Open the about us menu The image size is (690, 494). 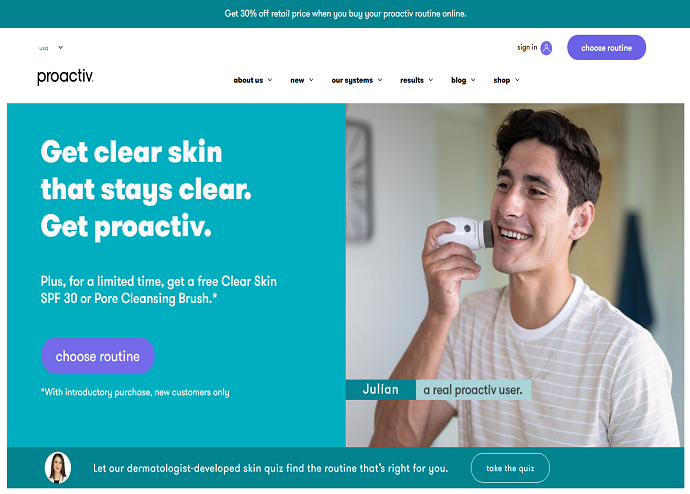[248, 80]
